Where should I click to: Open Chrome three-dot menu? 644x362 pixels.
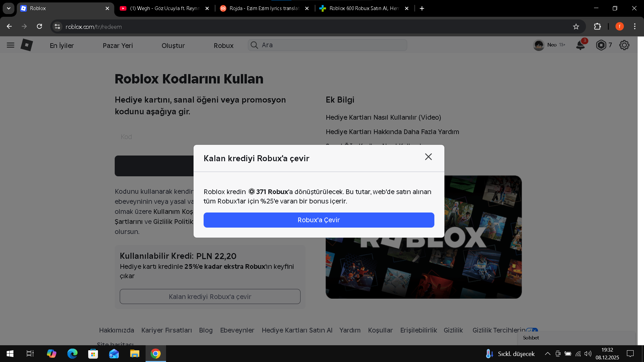pos(635,26)
